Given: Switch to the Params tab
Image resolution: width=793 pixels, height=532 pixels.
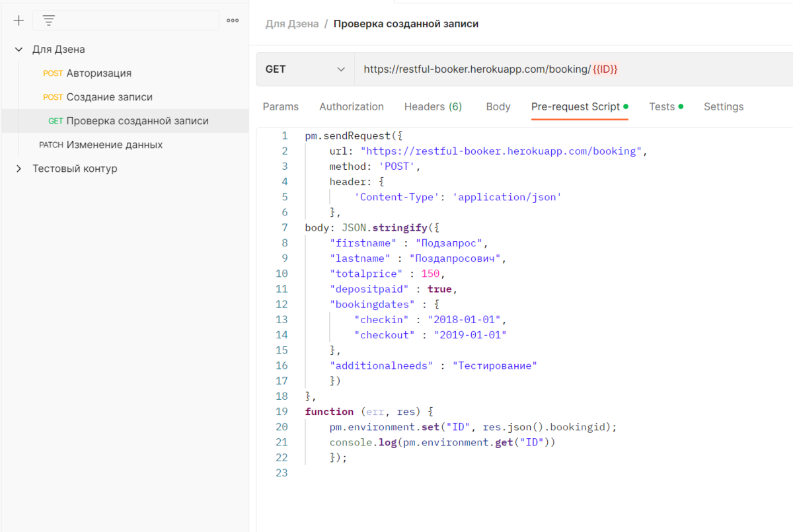Looking at the screenshot, I should pos(281,107).
